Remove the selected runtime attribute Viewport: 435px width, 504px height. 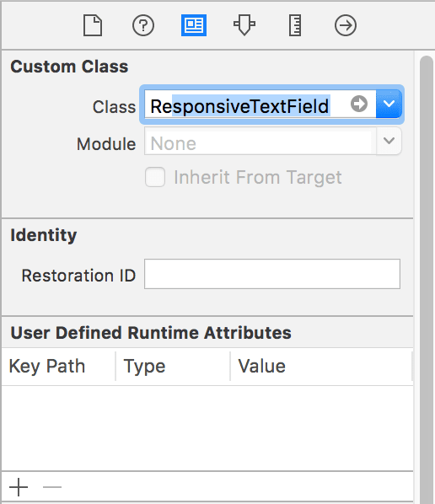52,487
